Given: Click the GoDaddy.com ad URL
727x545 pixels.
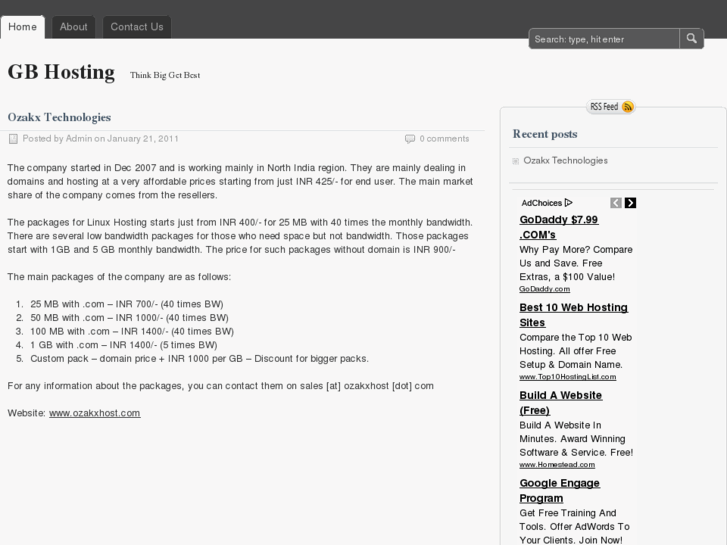Looking at the screenshot, I should [544, 289].
